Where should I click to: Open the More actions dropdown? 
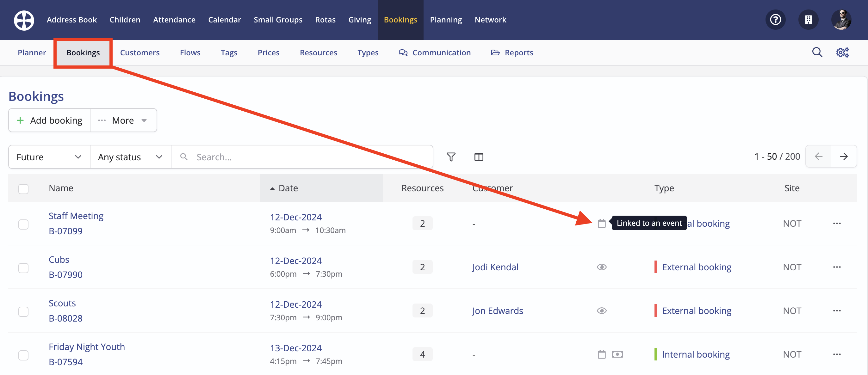tap(123, 120)
